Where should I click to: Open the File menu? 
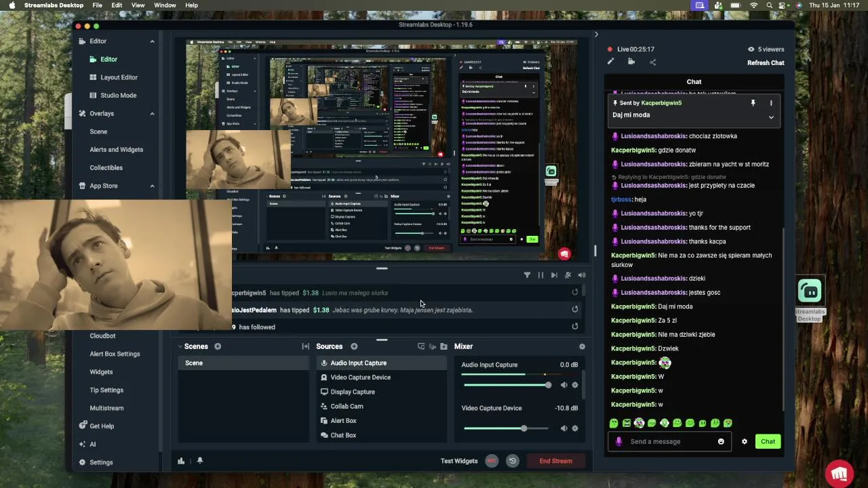98,5
